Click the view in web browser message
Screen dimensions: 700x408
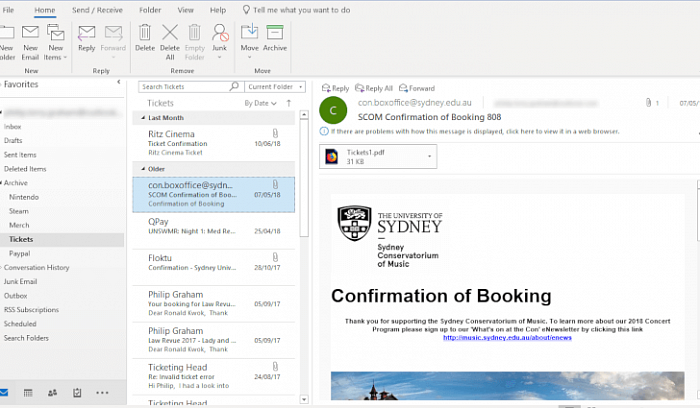point(475,131)
